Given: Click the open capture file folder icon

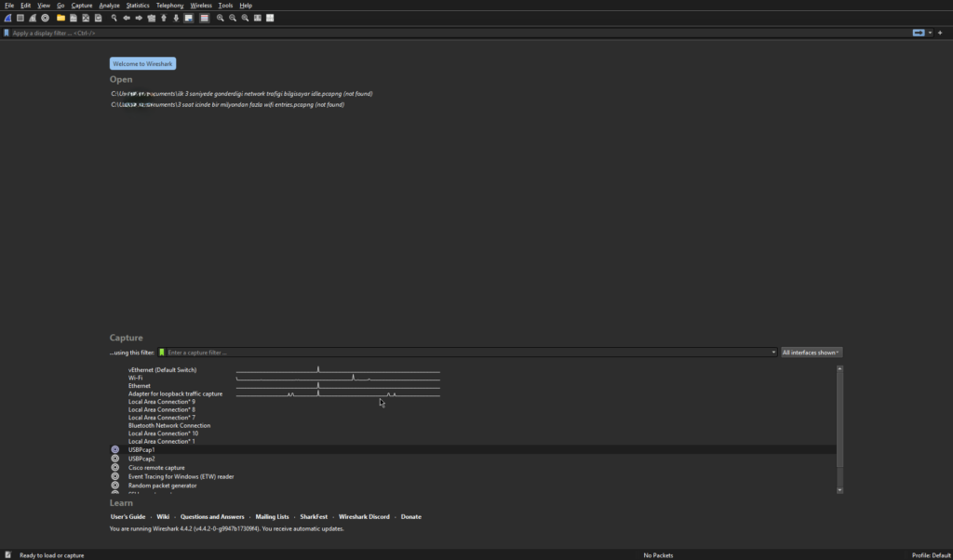Looking at the screenshot, I should (60, 18).
